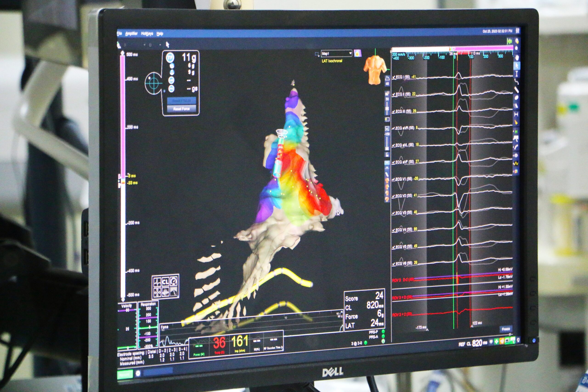Click the power icon at screen corner
Viewport: 588px width, 392px height.
[534, 340]
